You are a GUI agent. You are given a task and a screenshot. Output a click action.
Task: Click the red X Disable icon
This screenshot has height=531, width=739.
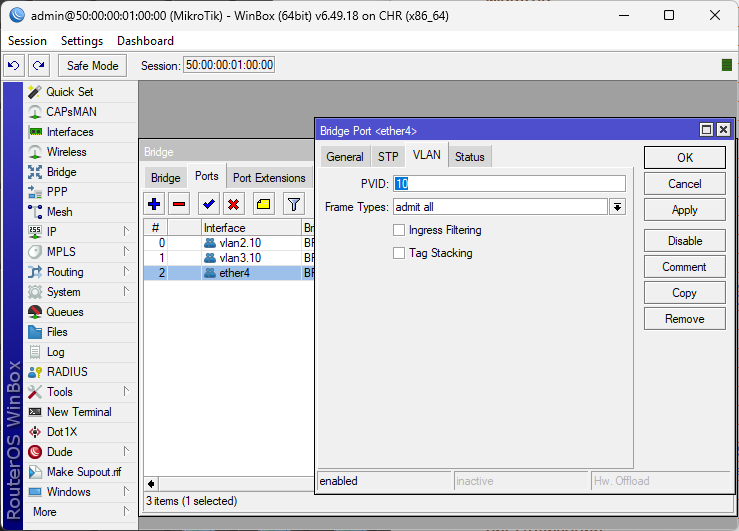pos(234,204)
